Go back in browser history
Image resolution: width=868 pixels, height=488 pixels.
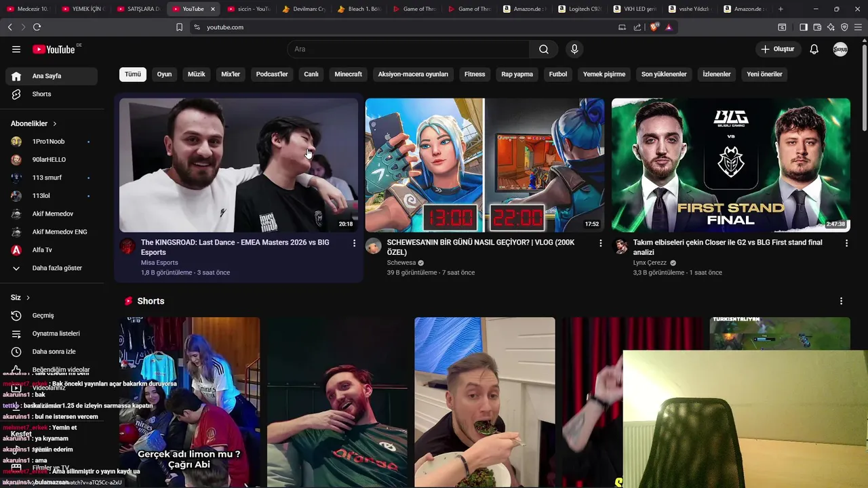point(9,27)
